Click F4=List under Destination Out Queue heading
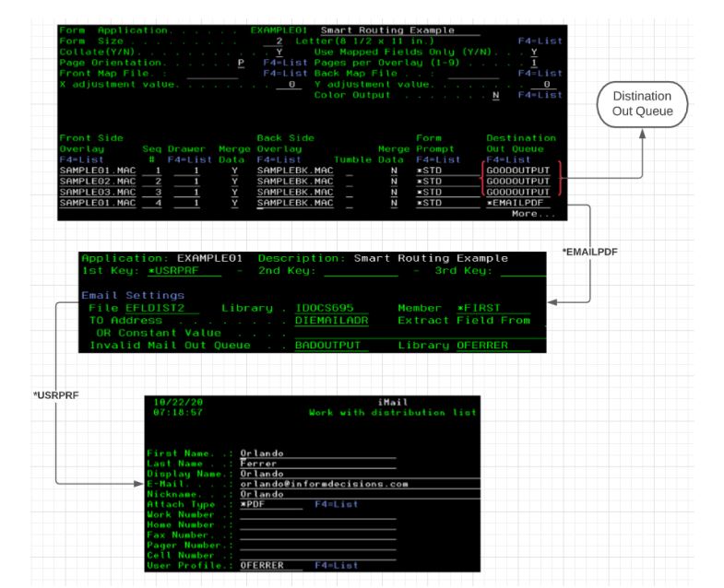724x588 pixels. [x=508, y=160]
